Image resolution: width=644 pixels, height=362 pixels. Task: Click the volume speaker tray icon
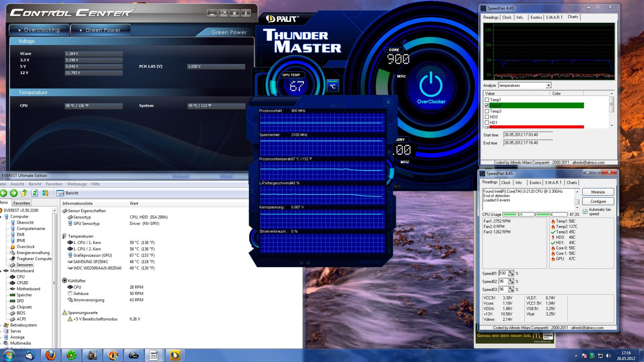coord(608,356)
